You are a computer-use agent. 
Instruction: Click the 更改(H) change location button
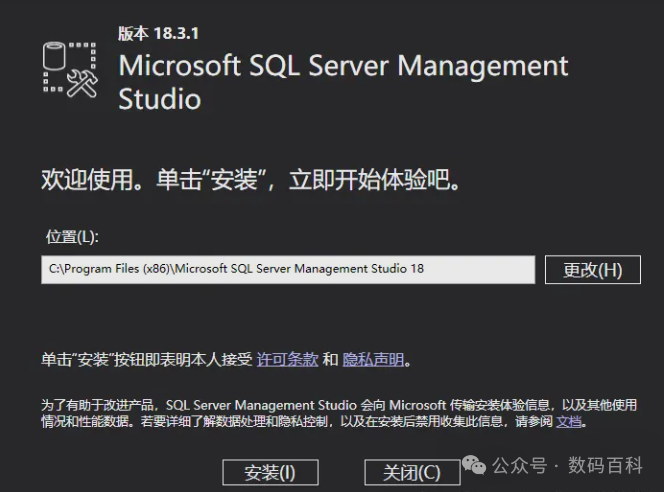pyautogui.click(x=592, y=270)
